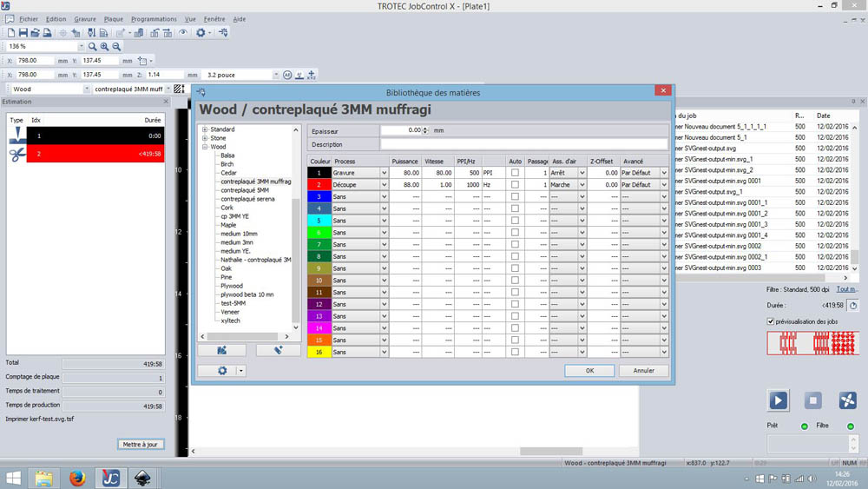Click the Annuler button
The image size is (868, 489).
[x=644, y=371]
